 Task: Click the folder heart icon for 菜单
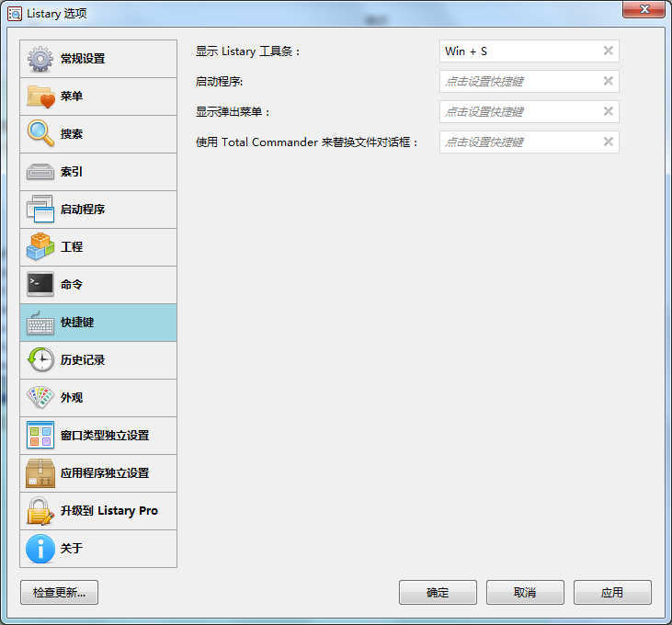40,97
